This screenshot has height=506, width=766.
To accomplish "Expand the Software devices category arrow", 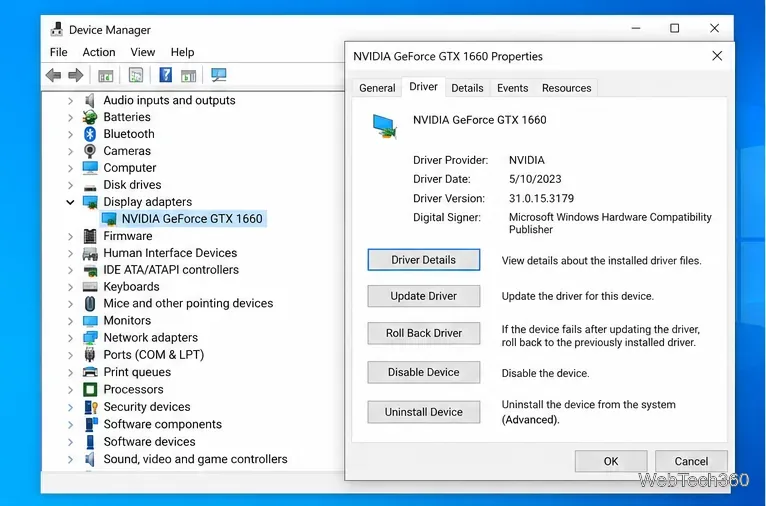I will 70,442.
